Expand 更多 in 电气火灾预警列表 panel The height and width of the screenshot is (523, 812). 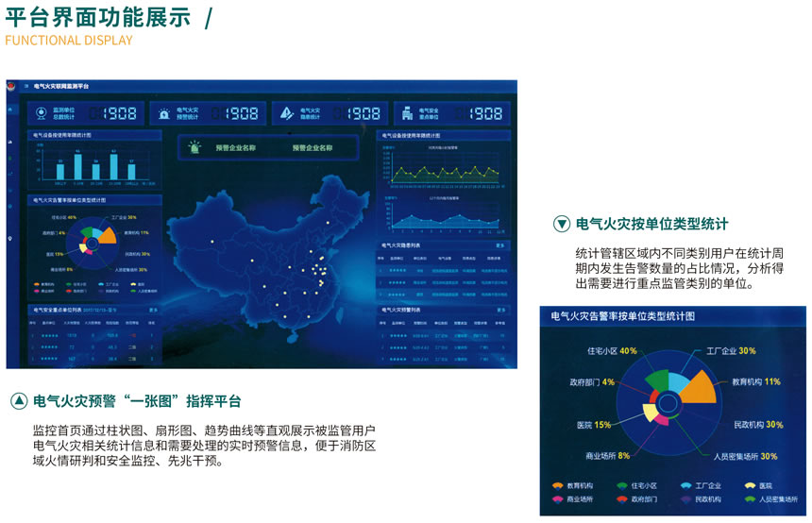[499, 309]
